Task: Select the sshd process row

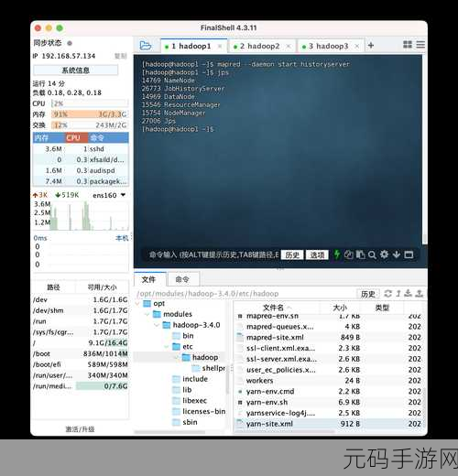Action: 81,149
